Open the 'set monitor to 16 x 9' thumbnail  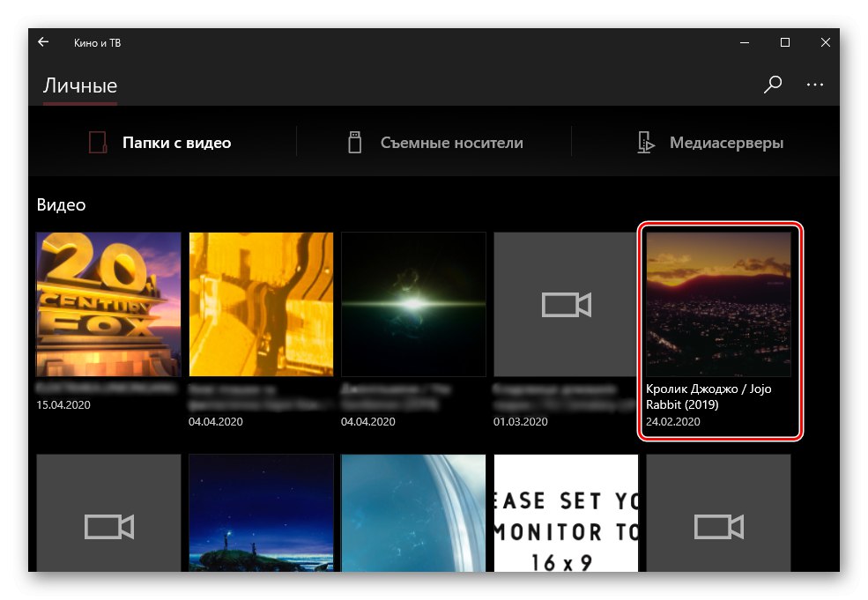pyautogui.click(x=566, y=513)
